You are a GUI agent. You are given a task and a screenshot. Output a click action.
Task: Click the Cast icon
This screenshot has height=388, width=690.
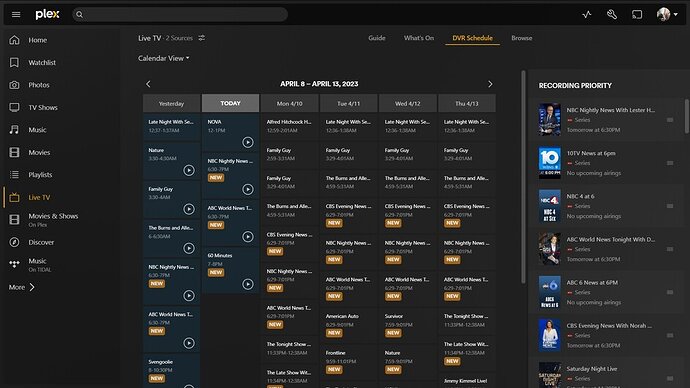(x=637, y=15)
